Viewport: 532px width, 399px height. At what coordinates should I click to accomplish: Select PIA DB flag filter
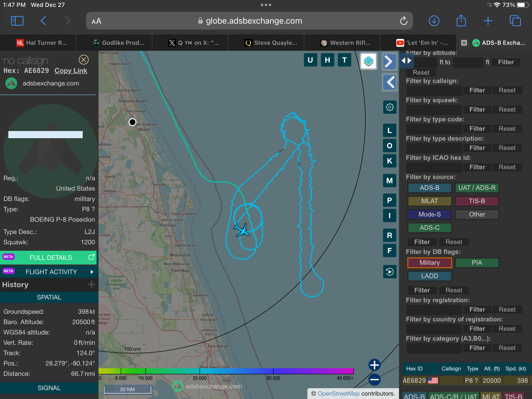477,263
